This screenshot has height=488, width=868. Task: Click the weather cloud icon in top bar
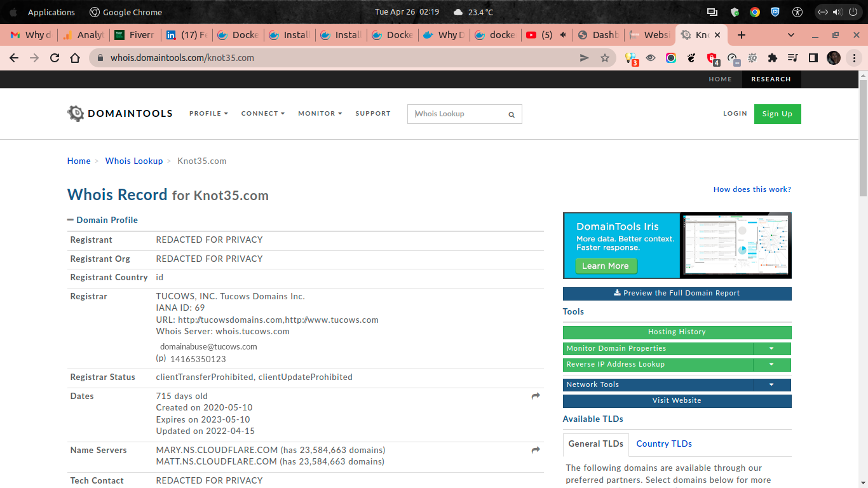(458, 12)
